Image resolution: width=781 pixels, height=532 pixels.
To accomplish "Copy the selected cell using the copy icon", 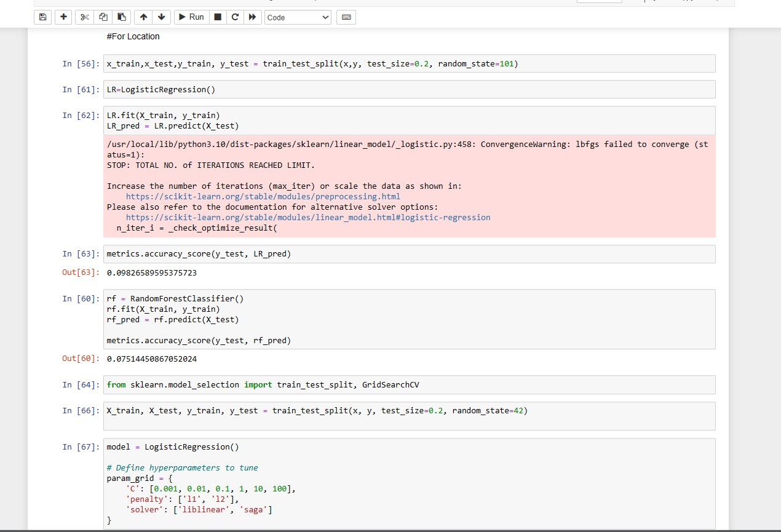I will (x=103, y=17).
